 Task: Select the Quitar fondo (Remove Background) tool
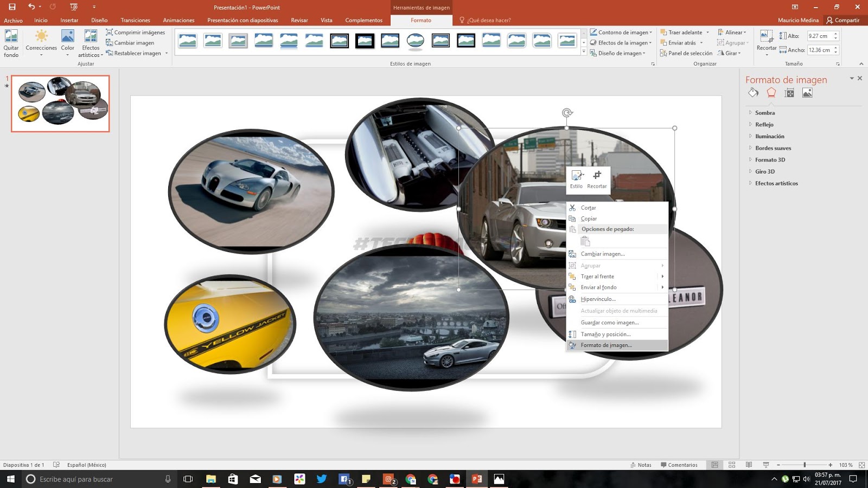click(x=11, y=43)
